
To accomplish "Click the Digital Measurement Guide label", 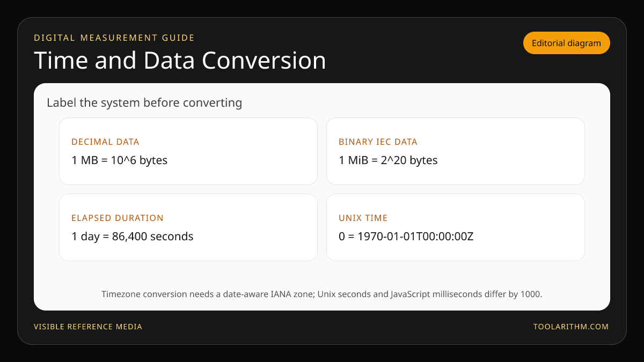I will pos(114,38).
